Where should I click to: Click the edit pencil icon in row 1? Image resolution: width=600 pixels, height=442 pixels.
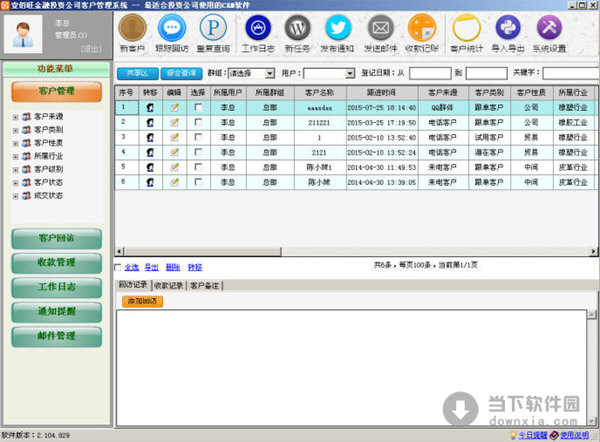click(x=175, y=107)
